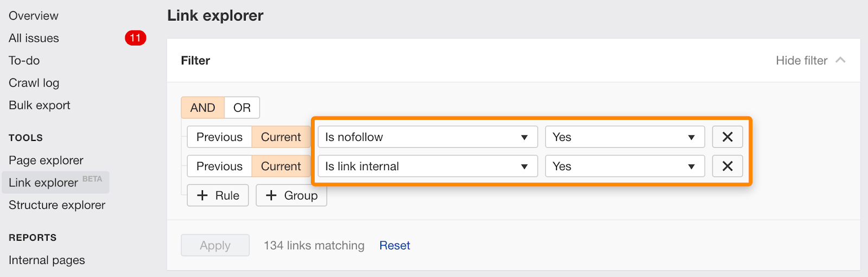Set second rule to Previous crawl
The image size is (868, 277).
[219, 166]
